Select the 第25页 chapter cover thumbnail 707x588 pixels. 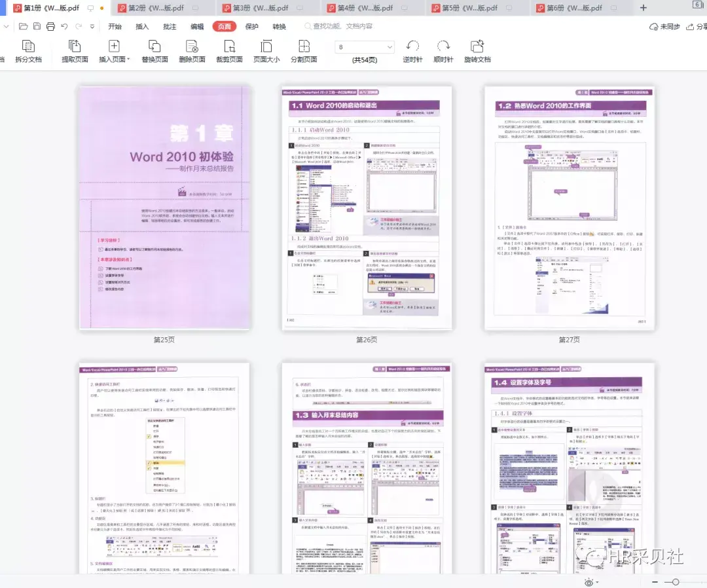[x=164, y=208]
